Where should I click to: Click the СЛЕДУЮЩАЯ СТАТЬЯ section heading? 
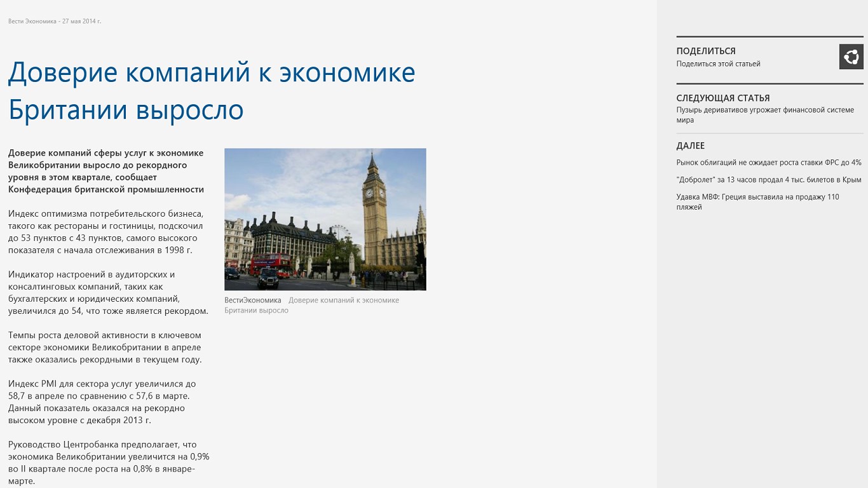pyautogui.click(x=722, y=98)
